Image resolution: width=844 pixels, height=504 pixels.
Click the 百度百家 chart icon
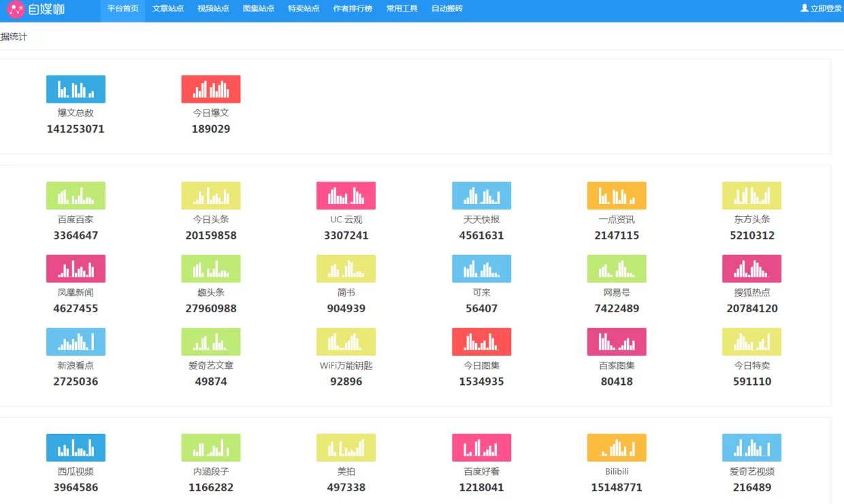tap(76, 196)
